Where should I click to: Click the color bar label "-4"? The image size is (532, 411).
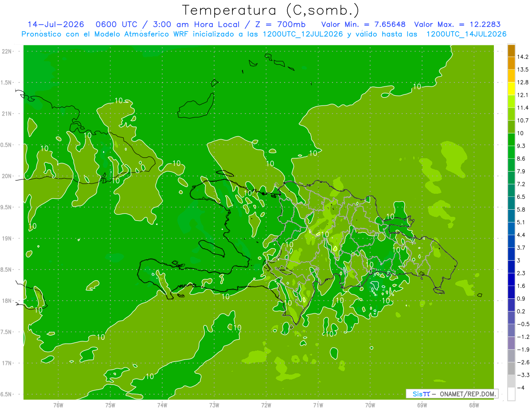[520, 388]
